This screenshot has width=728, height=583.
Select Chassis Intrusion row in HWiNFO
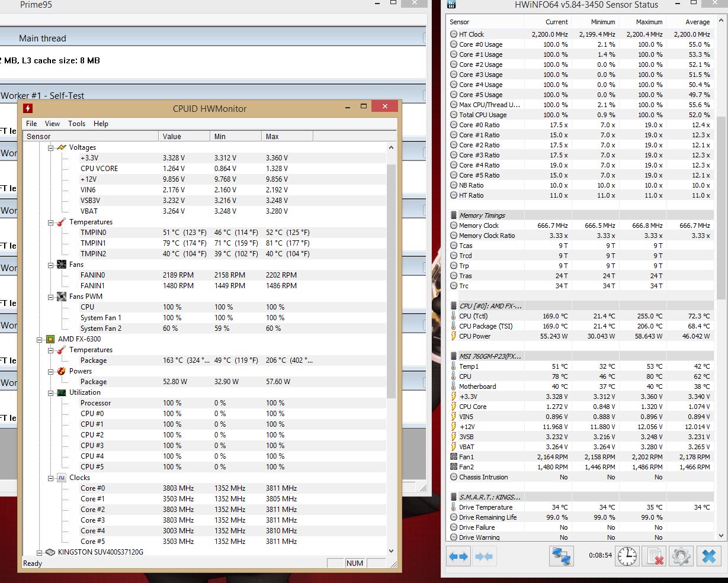tap(581, 477)
